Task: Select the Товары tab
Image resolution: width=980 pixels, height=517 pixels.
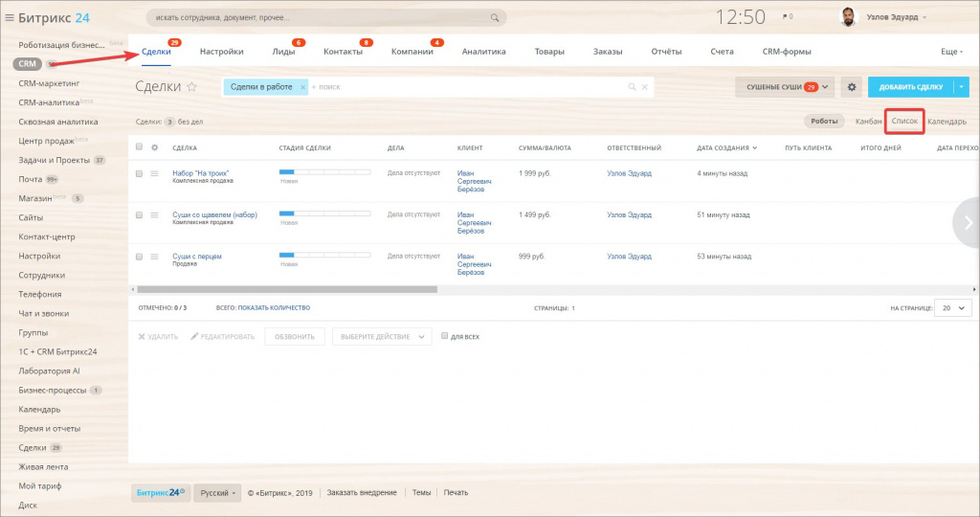Action: pyautogui.click(x=549, y=52)
